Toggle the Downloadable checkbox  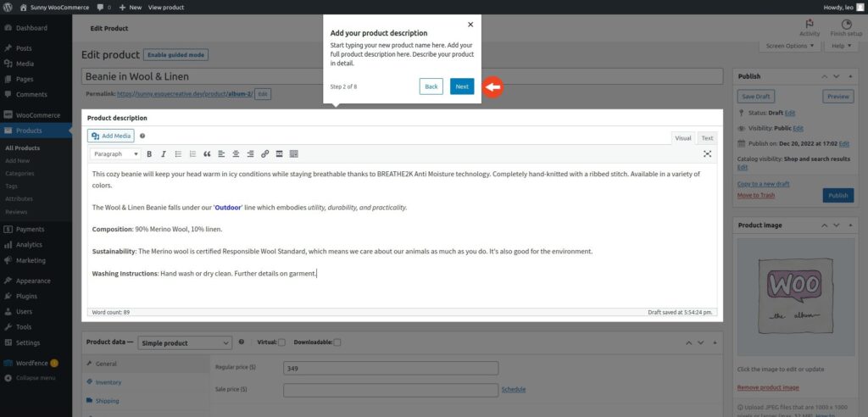click(x=337, y=342)
